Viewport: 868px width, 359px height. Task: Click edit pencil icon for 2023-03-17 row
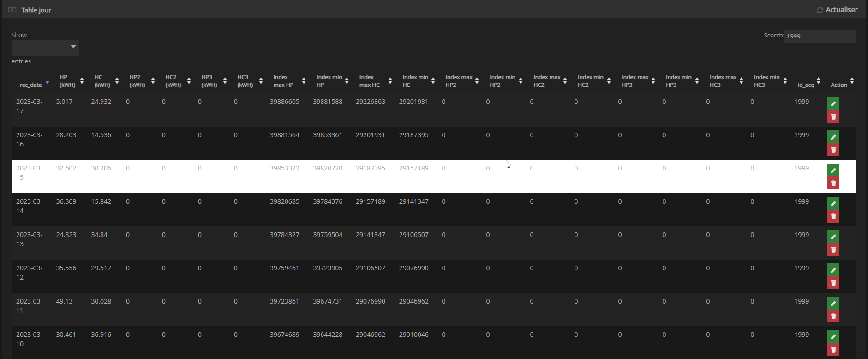[833, 104]
